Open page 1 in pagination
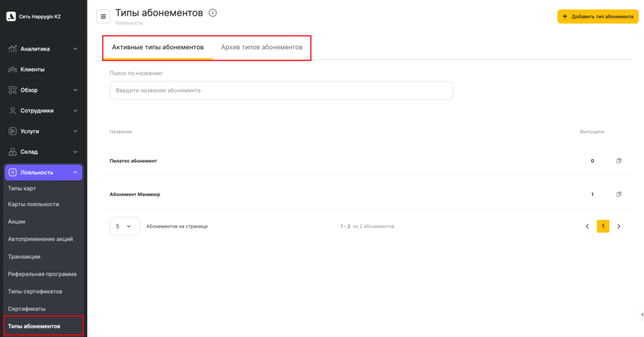The height and width of the screenshot is (337, 644). (x=603, y=226)
